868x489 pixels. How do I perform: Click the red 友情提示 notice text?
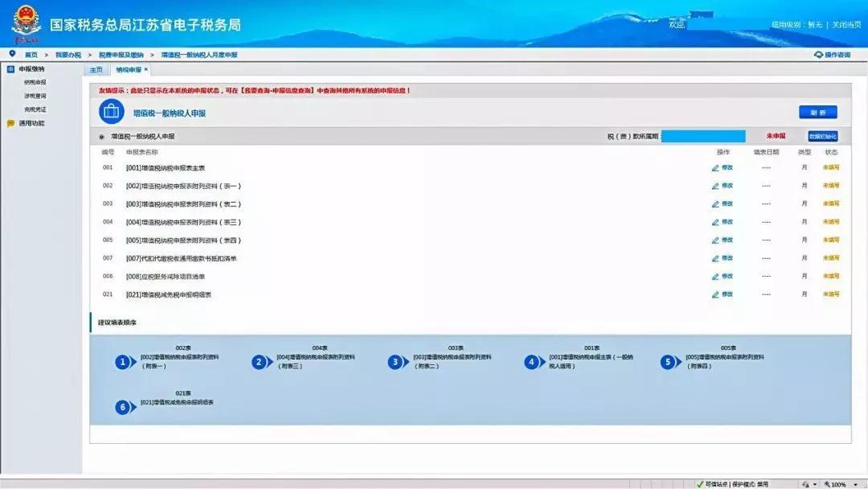254,90
